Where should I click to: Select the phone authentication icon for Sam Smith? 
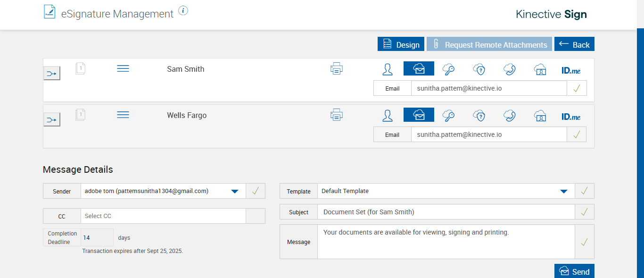pyautogui.click(x=509, y=69)
